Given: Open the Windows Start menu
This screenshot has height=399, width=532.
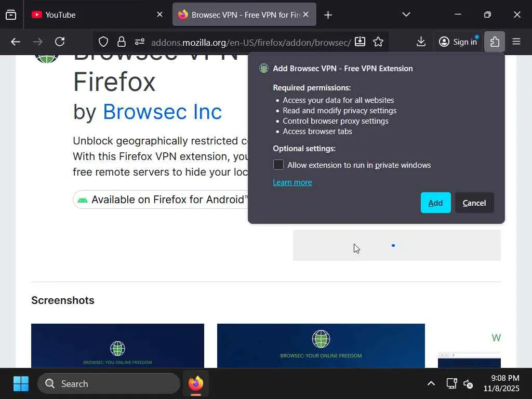Looking at the screenshot, I should tap(21, 384).
